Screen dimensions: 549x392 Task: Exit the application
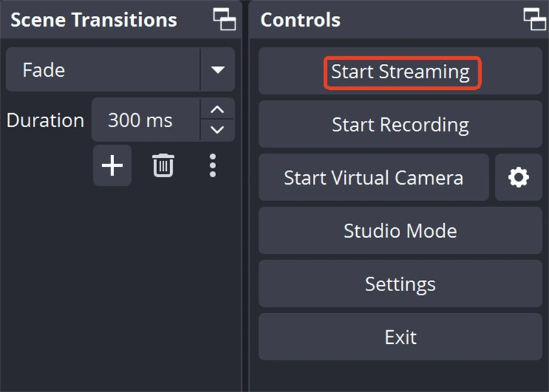tap(400, 337)
